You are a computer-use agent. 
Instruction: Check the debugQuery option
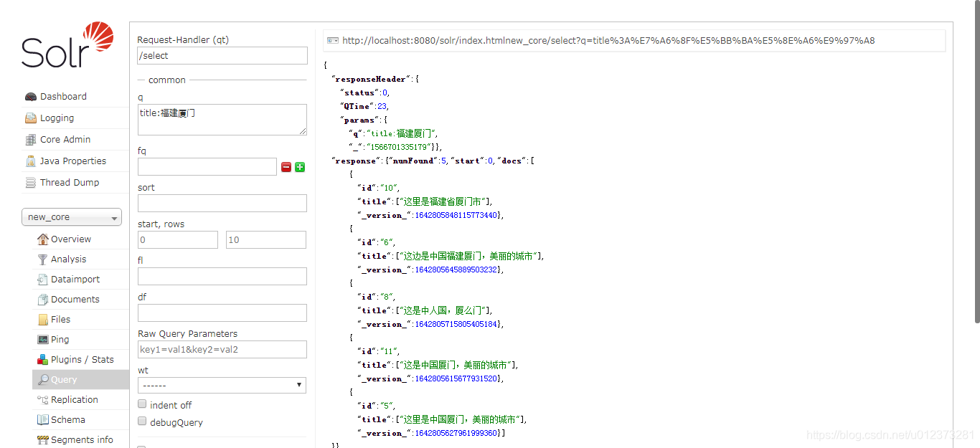coord(142,421)
